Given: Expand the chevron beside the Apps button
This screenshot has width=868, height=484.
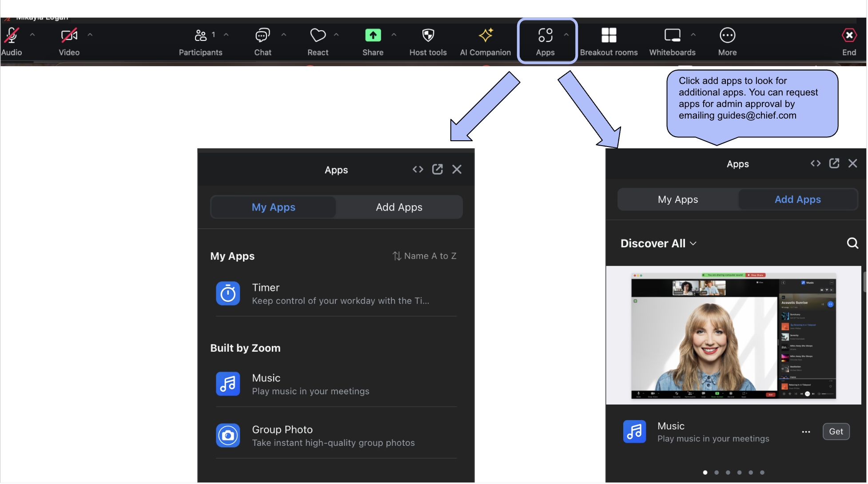Looking at the screenshot, I should [566, 35].
